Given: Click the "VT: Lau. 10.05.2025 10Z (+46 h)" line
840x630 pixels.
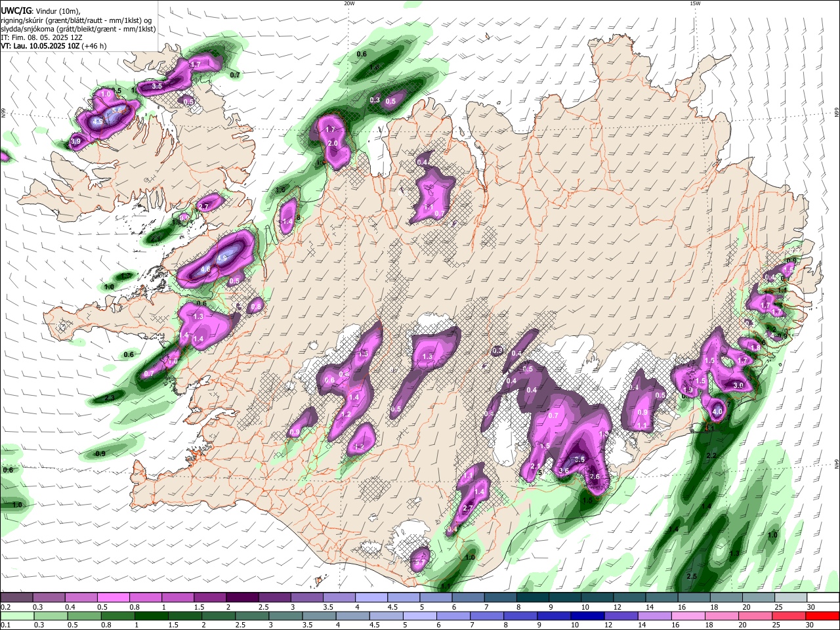Looking at the screenshot, I should coord(53,46).
